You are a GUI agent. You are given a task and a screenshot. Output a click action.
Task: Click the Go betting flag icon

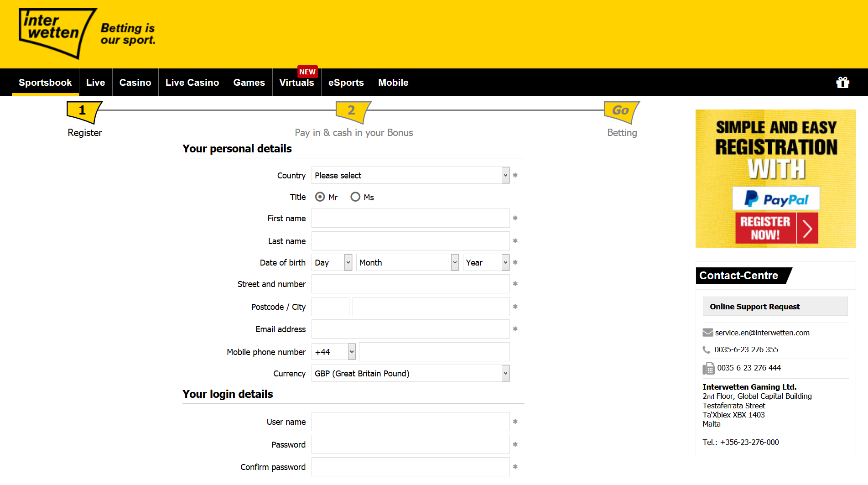click(x=622, y=112)
